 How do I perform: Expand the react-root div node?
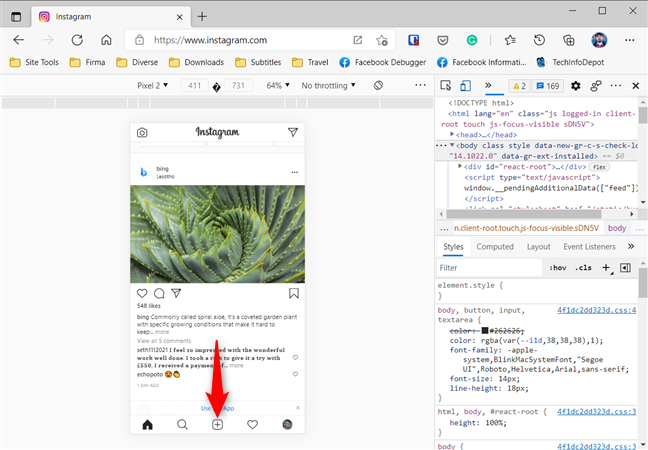coord(460,166)
